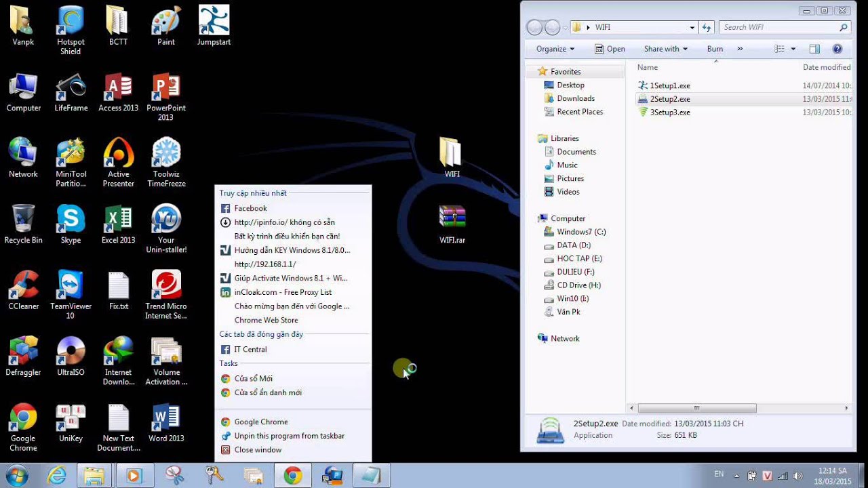Open change view dropdown arrow

point(793,49)
